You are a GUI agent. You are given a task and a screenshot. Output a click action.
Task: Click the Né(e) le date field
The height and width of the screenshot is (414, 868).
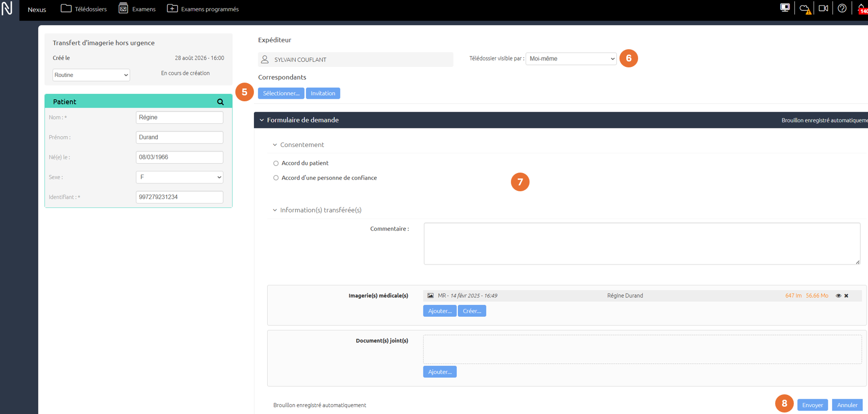179,157
